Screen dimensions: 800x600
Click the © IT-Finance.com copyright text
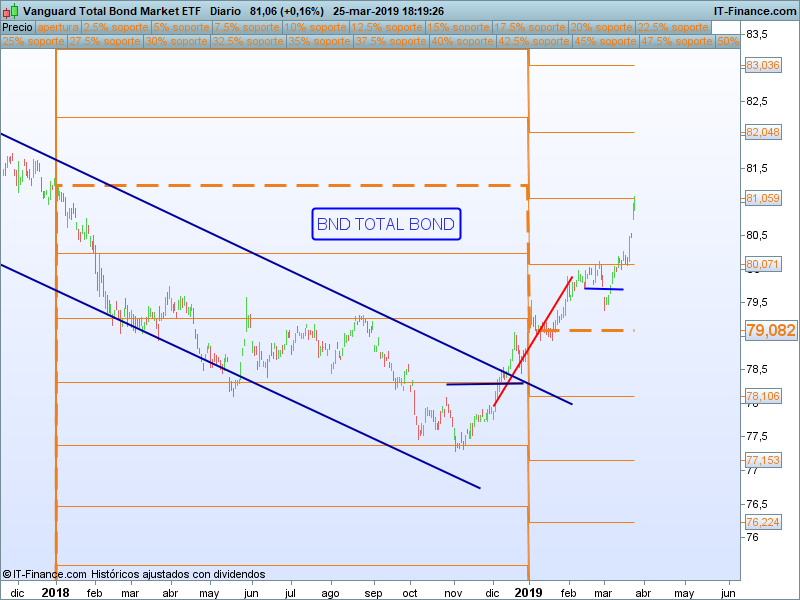[44, 574]
